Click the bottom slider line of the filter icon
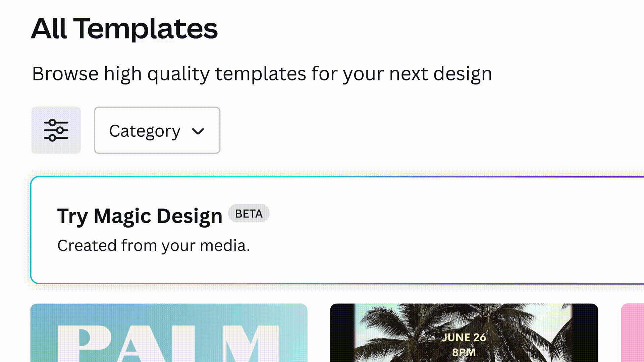Image resolution: width=644 pixels, height=362 pixels. (62, 138)
